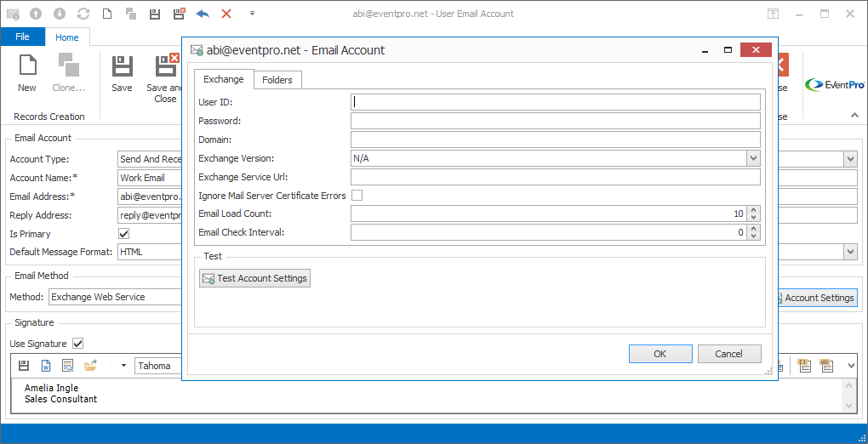This screenshot has width=868, height=444.
Task: Open the File menu
Action: (x=22, y=37)
